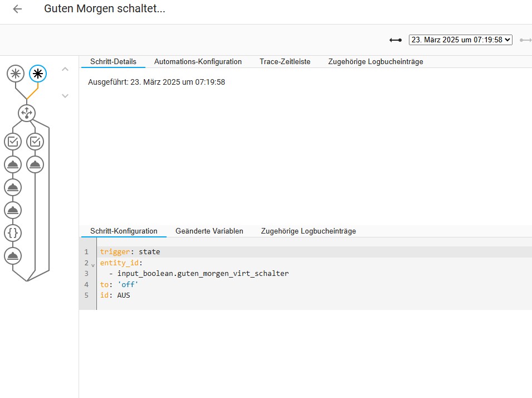
Task: Jump to next step with the down chevron
Action: click(x=65, y=96)
